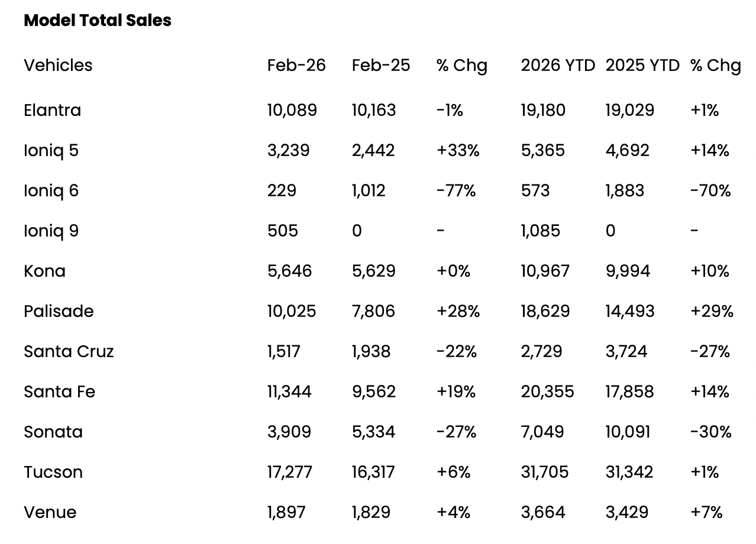Viewport: 756px width, 544px height.
Task: Select the Elantra row label
Action: 52,111
